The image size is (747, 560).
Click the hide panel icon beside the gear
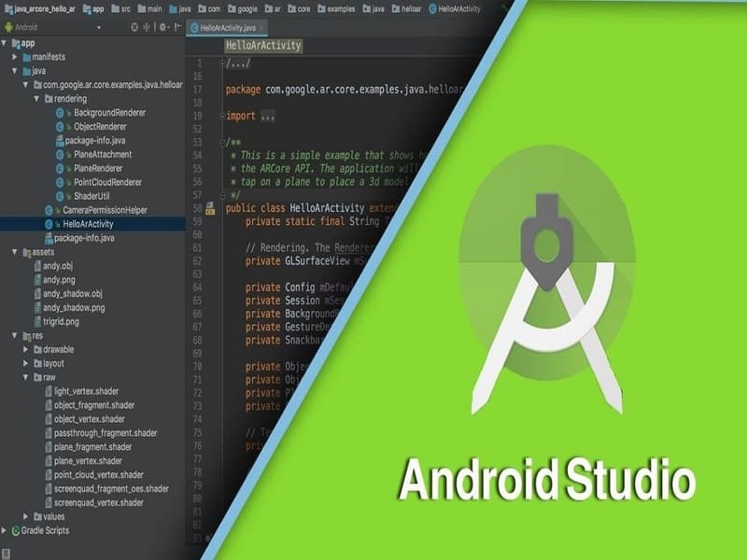[177, 27]
